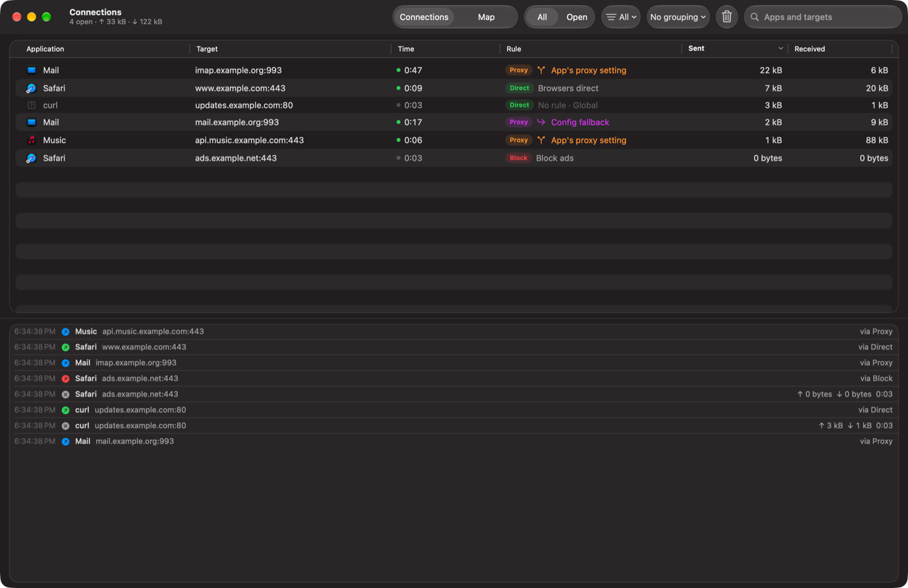
Task: Toggle sort order on the Sent column
Action: (x=735, y=49)
